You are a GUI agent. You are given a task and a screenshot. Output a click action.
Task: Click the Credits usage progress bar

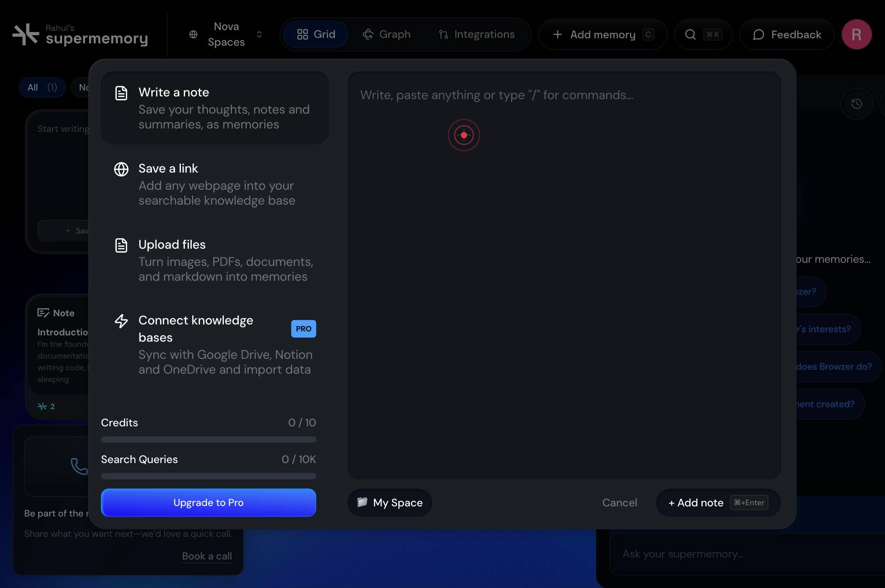point(209,440)
